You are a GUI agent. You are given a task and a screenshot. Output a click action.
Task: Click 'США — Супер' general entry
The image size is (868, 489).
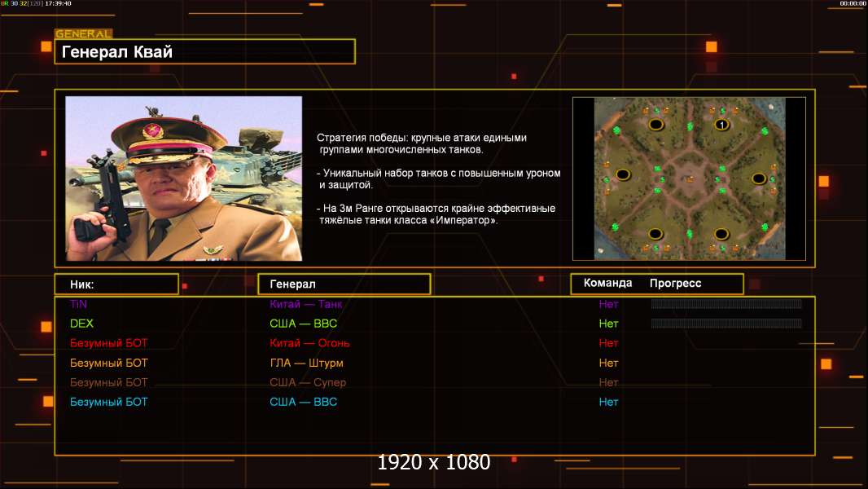[308, 383]
